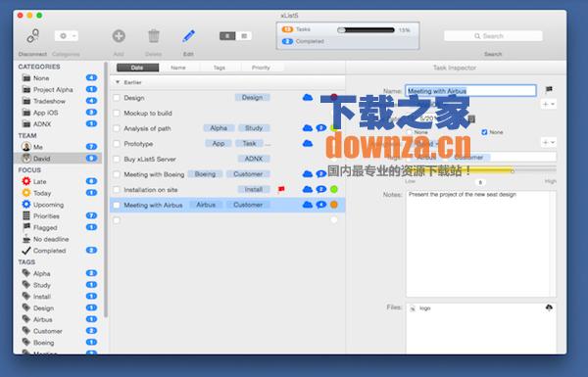Click the Disconnect link icon in toolbar
Image resolution: width=588 pixels, height=377 pixels.
coord(32,36)
